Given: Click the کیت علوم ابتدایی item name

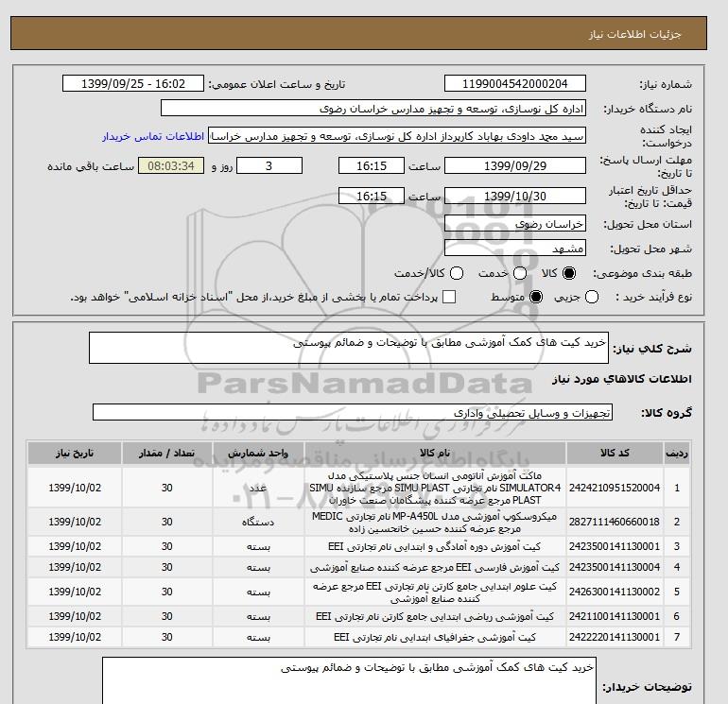Looking at the screenshot, I should click(435, 592).
